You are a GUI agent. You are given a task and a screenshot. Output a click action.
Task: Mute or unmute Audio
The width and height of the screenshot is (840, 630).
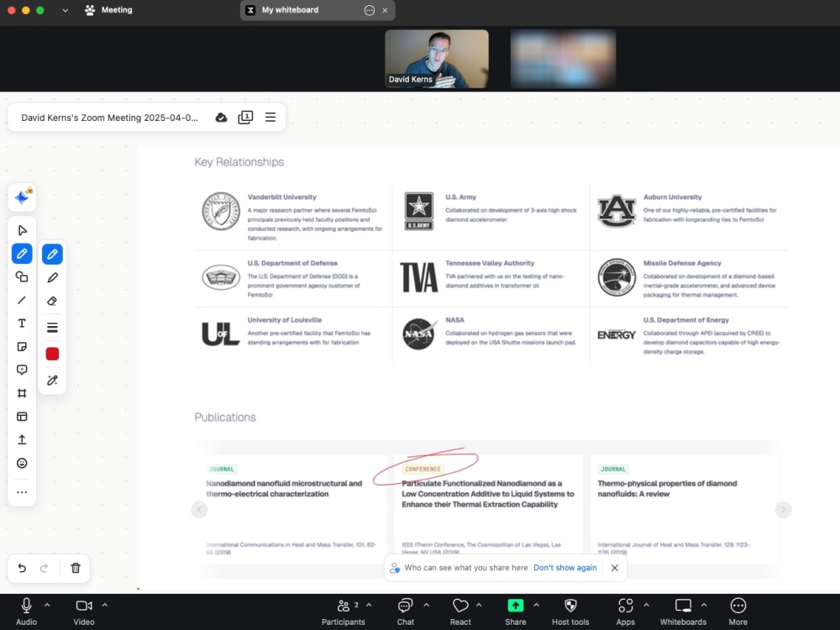pos(26,612)
